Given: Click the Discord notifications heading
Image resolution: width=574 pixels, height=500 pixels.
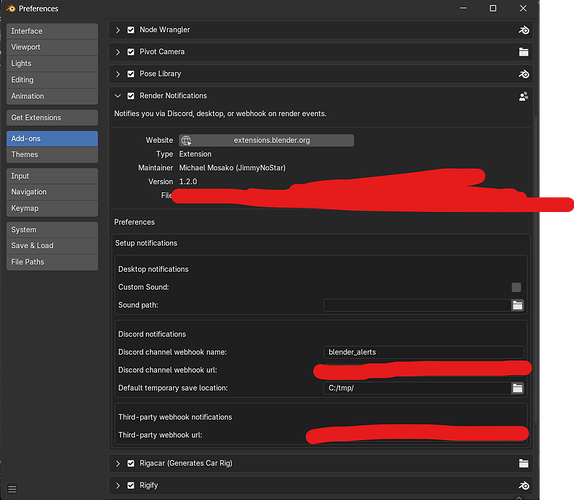Looking at the screenshot, I should coord(152,334).
